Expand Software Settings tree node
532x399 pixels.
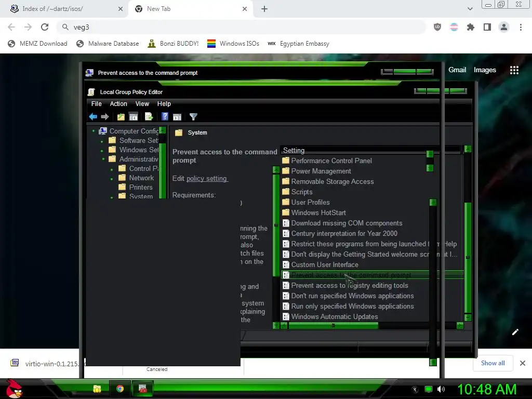102,141
